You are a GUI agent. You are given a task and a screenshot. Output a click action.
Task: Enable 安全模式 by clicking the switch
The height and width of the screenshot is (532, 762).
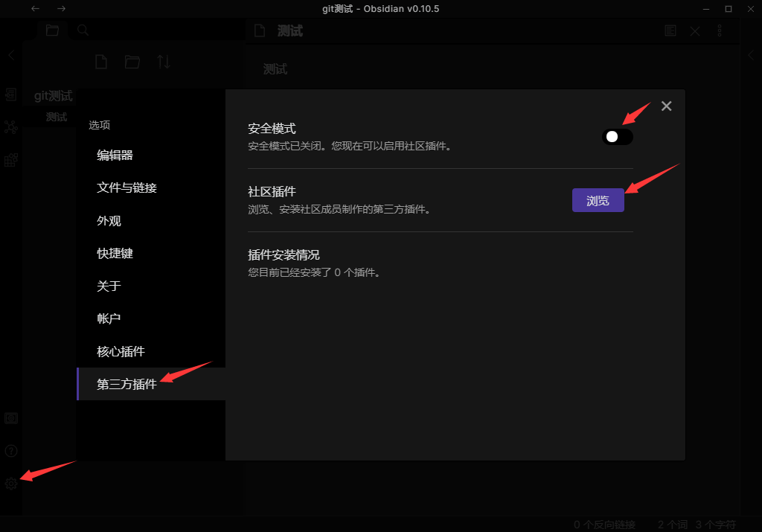[x=618, y=137]
